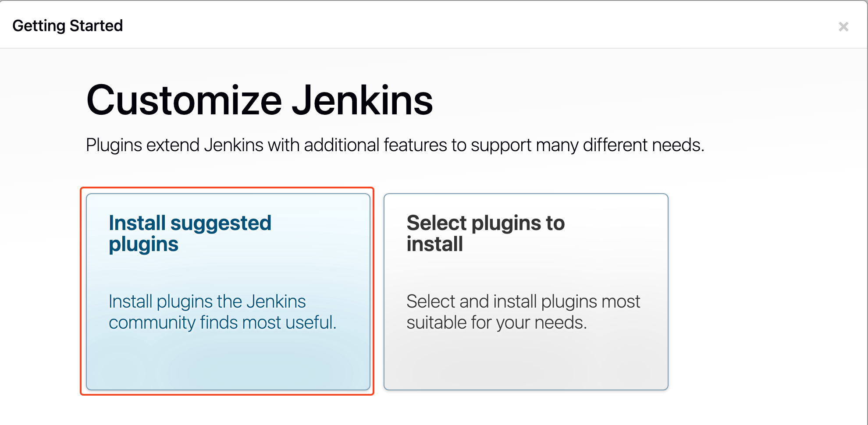Viewport: 868px width, 425px height.
Task: Choose the Select plugins to install card
Action: pos(526,292)
